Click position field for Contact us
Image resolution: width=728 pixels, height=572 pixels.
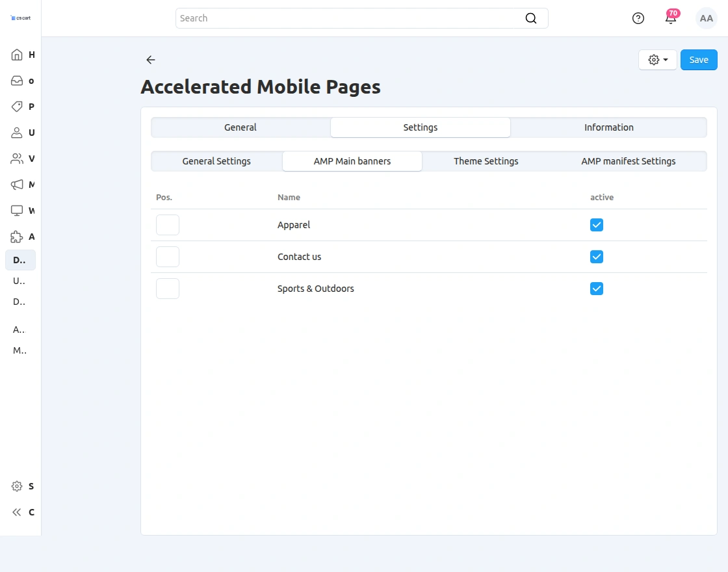pos(168,257)
